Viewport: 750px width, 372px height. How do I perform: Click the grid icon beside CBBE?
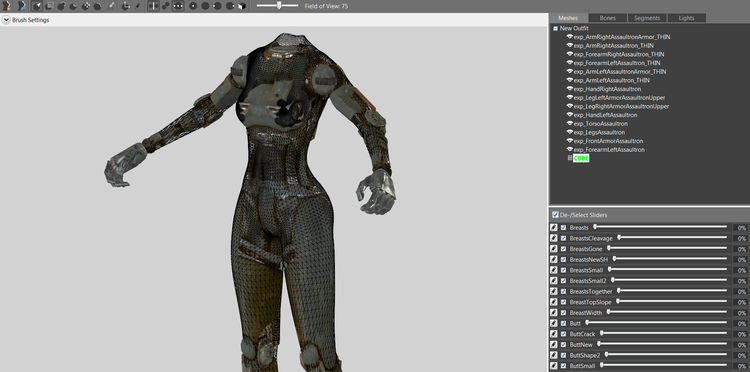(x=570, y=158)
